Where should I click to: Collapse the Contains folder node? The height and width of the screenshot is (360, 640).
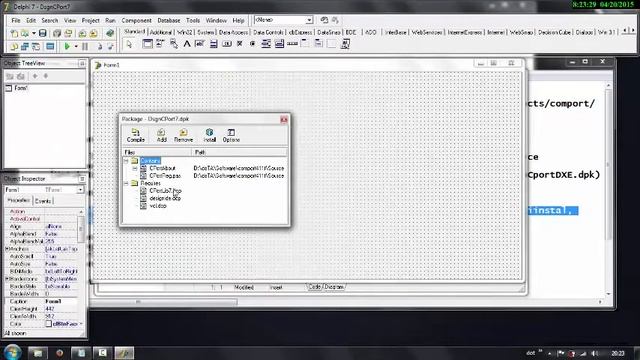pyautogui.click(x=126, y=161)
